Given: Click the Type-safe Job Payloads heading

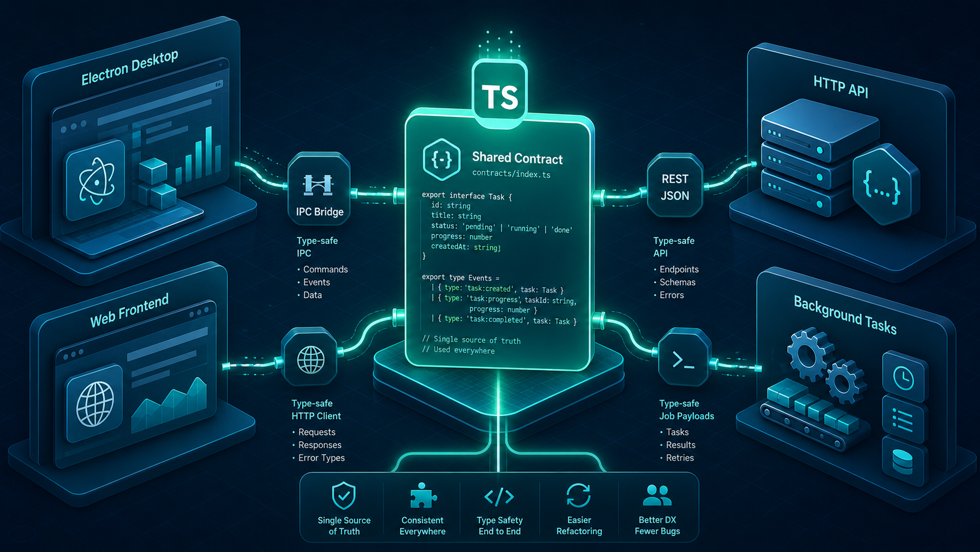Looking at the screenshot, I should [x=686, y=409].
